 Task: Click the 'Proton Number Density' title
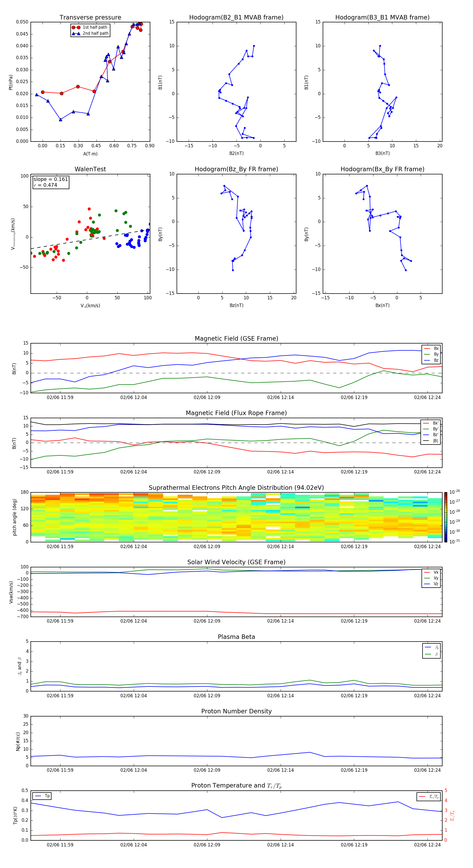coord(236,711)
